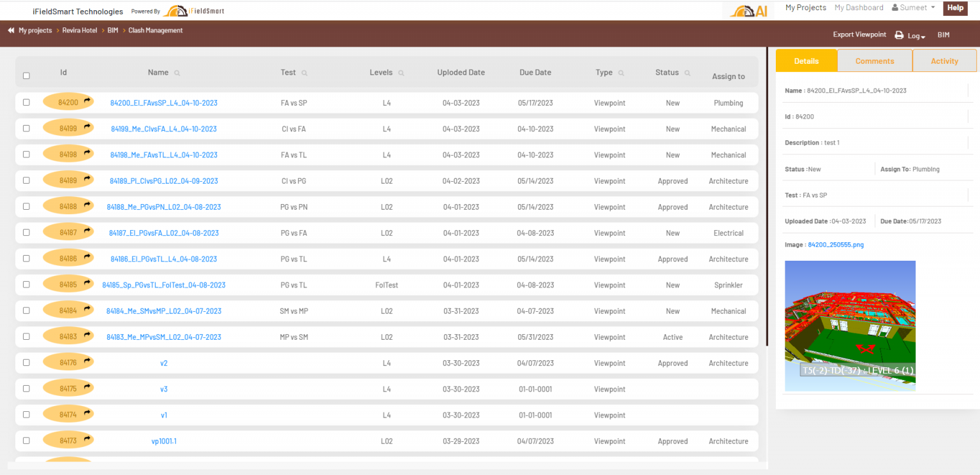Viewport: 980px width, 475px height.
Task: Click the 3D model viewpoint thumbnail image
Action: pos(850,325)
